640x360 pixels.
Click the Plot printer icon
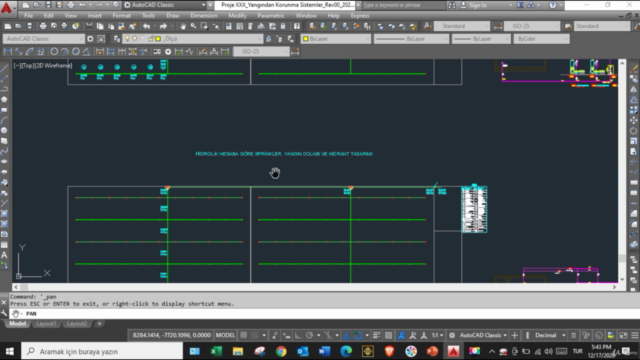point(43,26)
